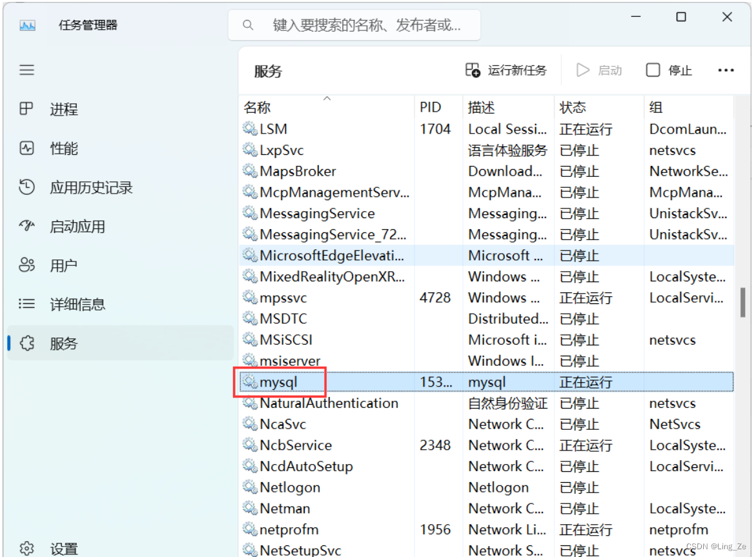This screenshot has width=756, height=557.
Task: Select the Netman service icon
Action: [250, 509]
